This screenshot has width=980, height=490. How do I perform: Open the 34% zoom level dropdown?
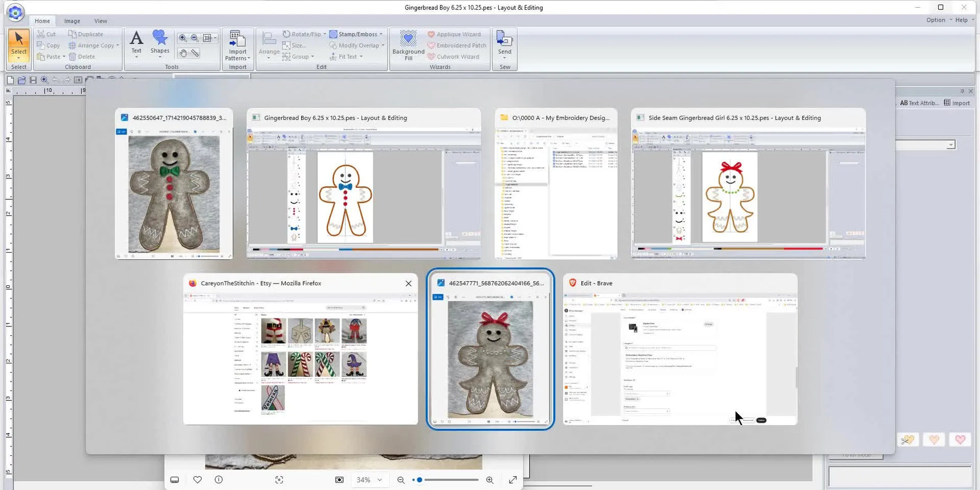(x=369, y=480)
